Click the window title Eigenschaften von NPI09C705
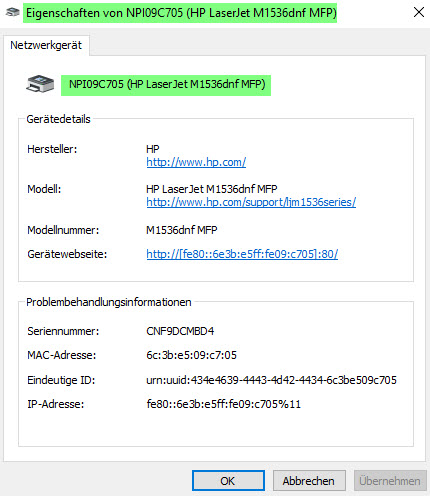Viewport: 430px width, 496px height. pyautogui.click(x=181, y=13)
